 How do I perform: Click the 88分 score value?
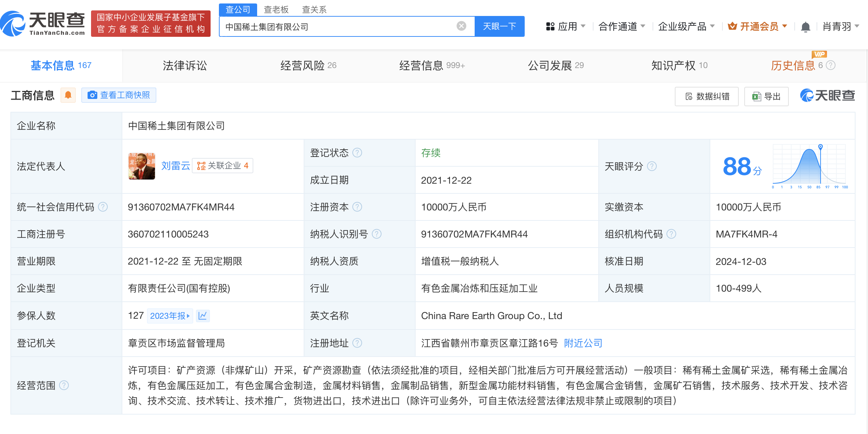[742, 167]
